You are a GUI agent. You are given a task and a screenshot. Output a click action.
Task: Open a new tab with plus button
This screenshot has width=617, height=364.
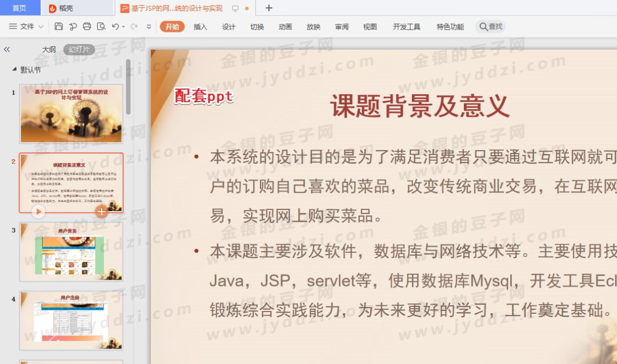tap(269, 8)
